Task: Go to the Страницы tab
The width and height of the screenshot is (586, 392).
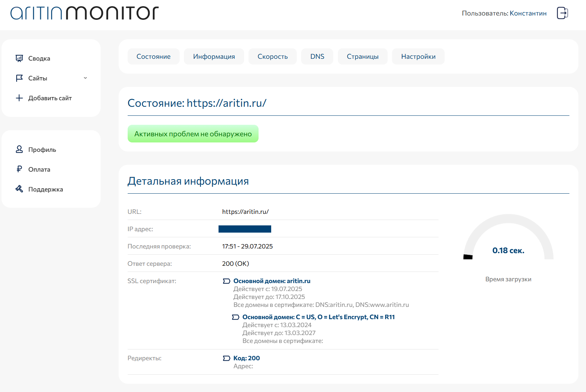Action: click(363, 57)
